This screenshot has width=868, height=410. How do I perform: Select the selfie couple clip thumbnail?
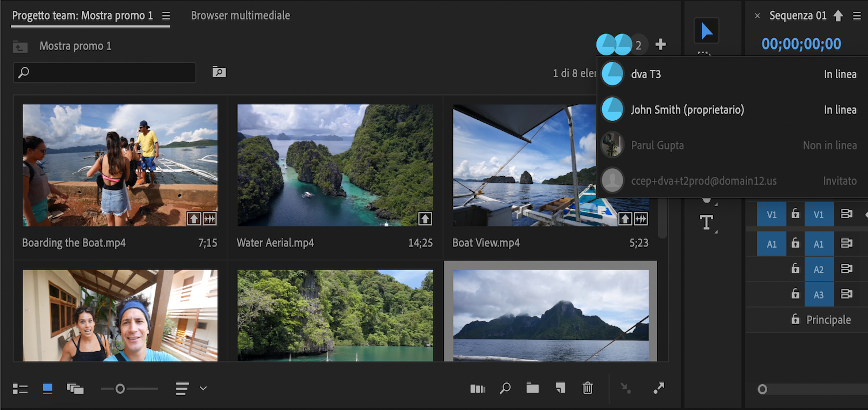point(120,316)
